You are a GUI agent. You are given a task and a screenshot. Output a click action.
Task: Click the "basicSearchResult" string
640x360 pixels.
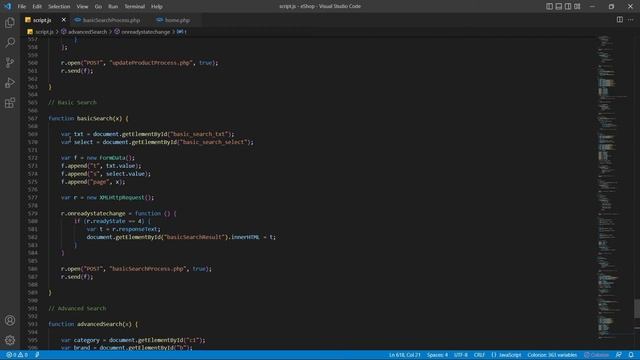pos(194,237)
